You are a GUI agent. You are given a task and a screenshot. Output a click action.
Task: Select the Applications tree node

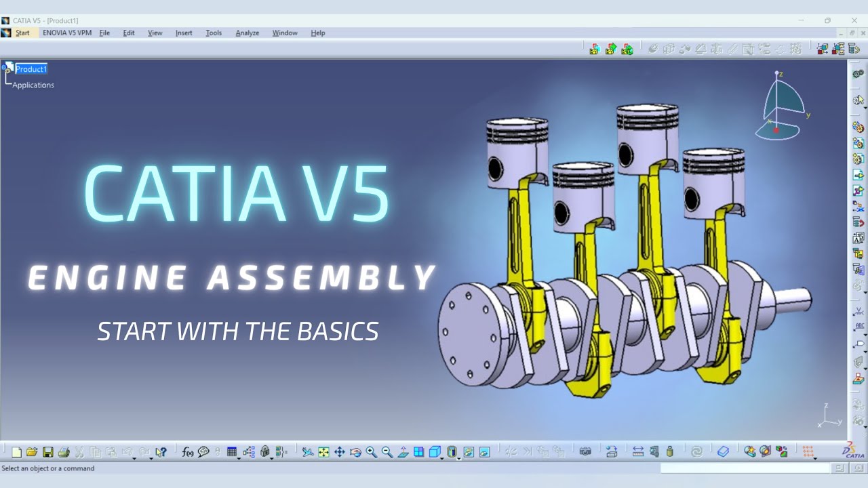(33, 85)
